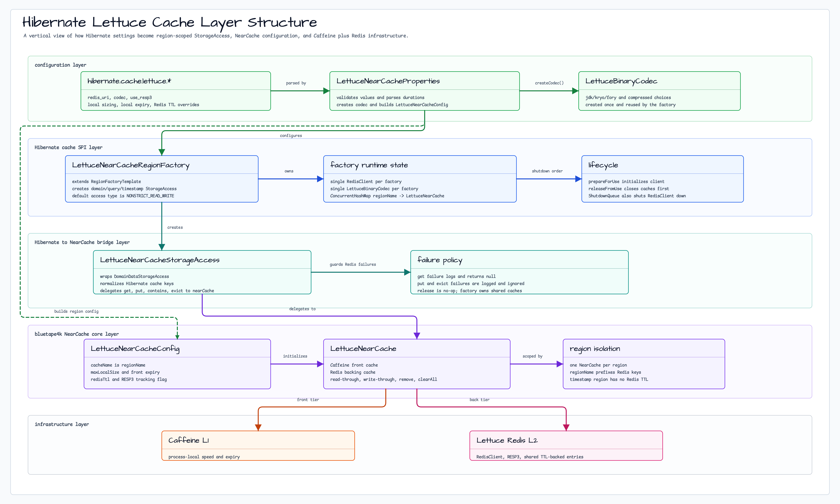Click the diagram title Hibernate Lettuce Cache Layer Structure

169,23
